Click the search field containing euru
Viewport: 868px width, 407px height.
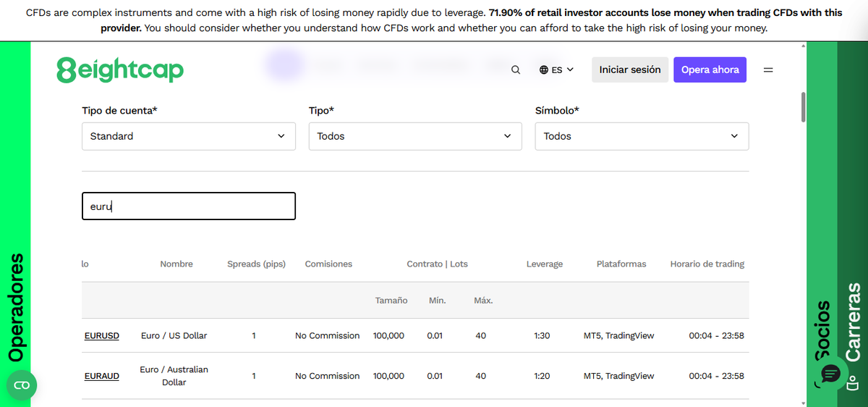coord(189,206)
